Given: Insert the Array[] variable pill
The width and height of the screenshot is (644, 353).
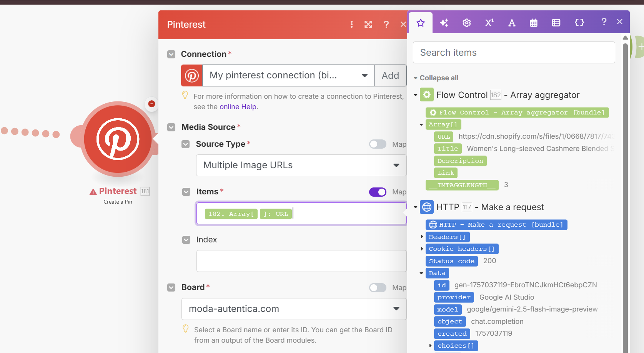Looking at the screenshot, I should click(x=443, y=124).
